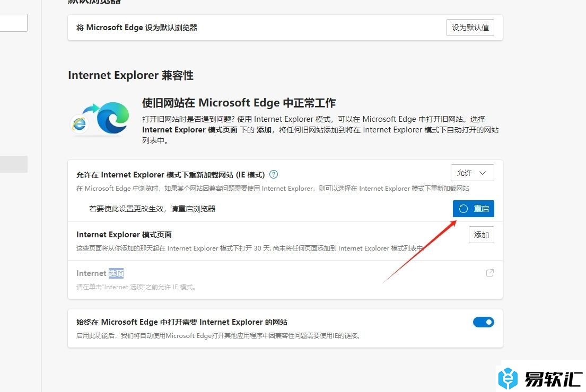Image resolution: width=586 pixels, height=392 pixels.
Task: Click the blue 重启 restart button
Action: (x=474, y=209)
